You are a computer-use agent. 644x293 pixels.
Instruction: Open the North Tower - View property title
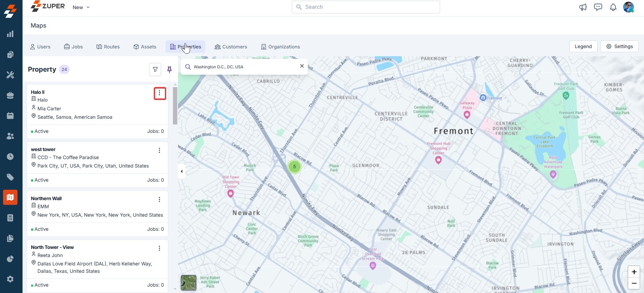pos(52,247)
